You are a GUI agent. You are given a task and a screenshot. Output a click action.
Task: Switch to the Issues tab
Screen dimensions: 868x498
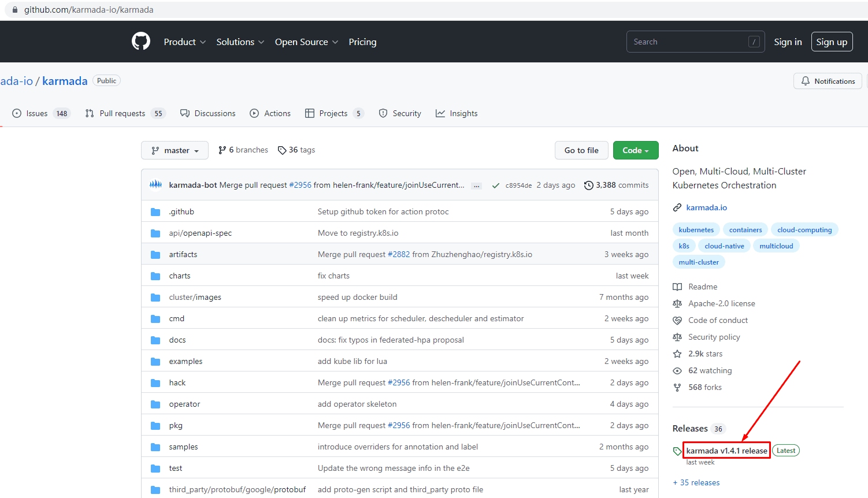(x=40, y=114)
